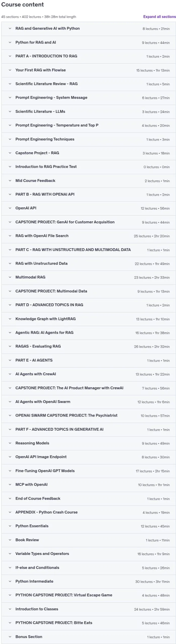176x644 pixels.
Task: Expand Multimodal RAG section arrow
Action: [x=10, y=277]
